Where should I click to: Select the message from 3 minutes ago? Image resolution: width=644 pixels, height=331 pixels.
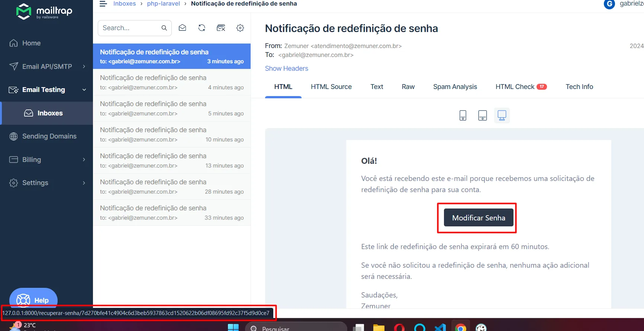point(172,56)
